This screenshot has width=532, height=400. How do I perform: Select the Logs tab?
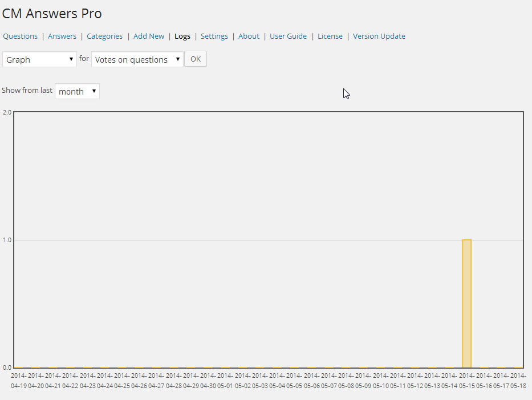(182, 36)
